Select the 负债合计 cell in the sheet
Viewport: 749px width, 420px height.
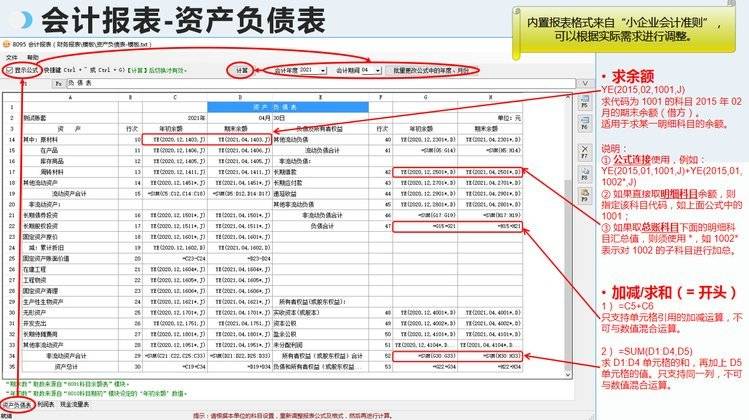[325, 226]
